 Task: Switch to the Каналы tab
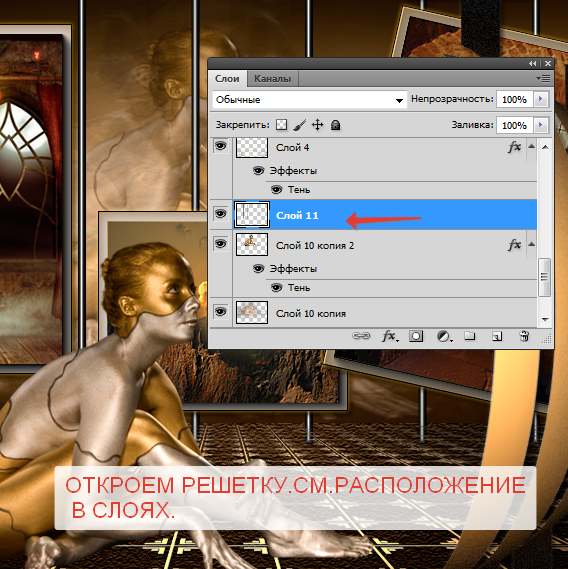(x=273, y=78)
